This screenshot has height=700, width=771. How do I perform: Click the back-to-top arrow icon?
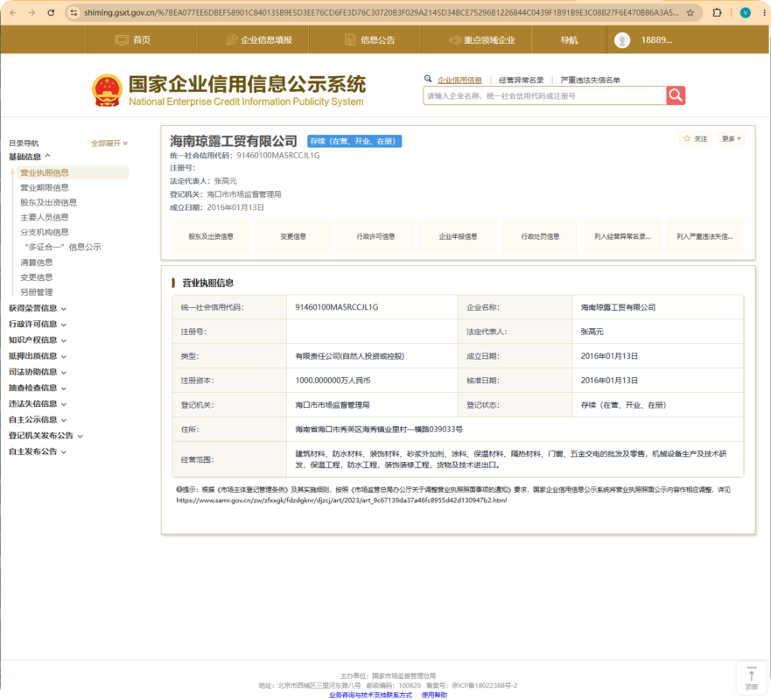click(x=752, y=678)
